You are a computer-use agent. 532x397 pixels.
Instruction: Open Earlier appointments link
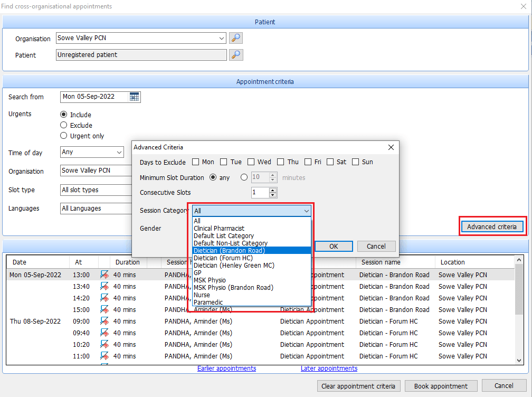(226, 368)
